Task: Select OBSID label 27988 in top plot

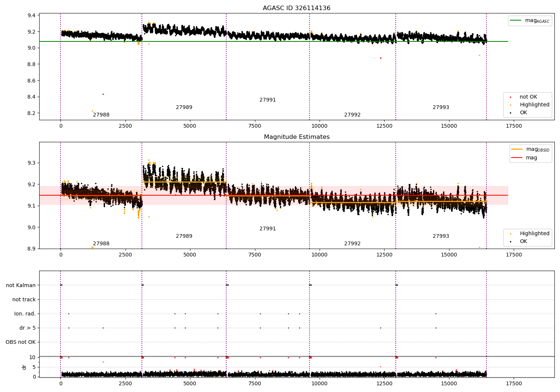Action: point(101,115)
